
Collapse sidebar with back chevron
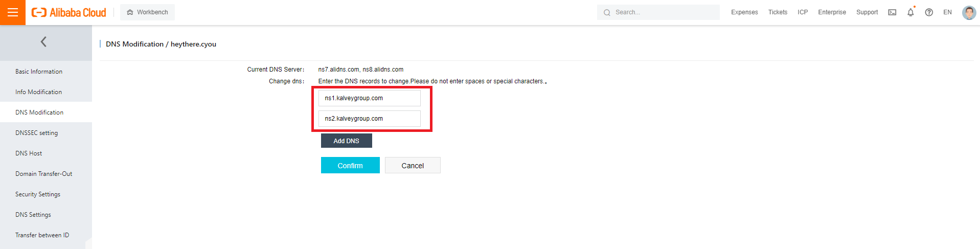[x=43, y=42]
